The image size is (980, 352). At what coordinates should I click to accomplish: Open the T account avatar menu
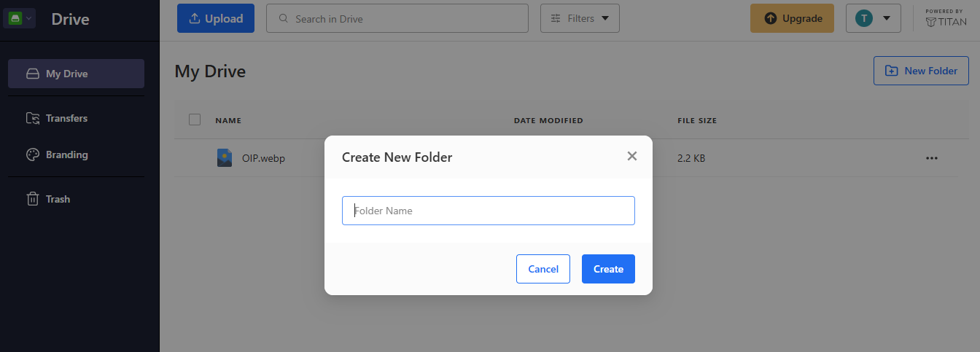pyautogui.click(x=874, y=18)
